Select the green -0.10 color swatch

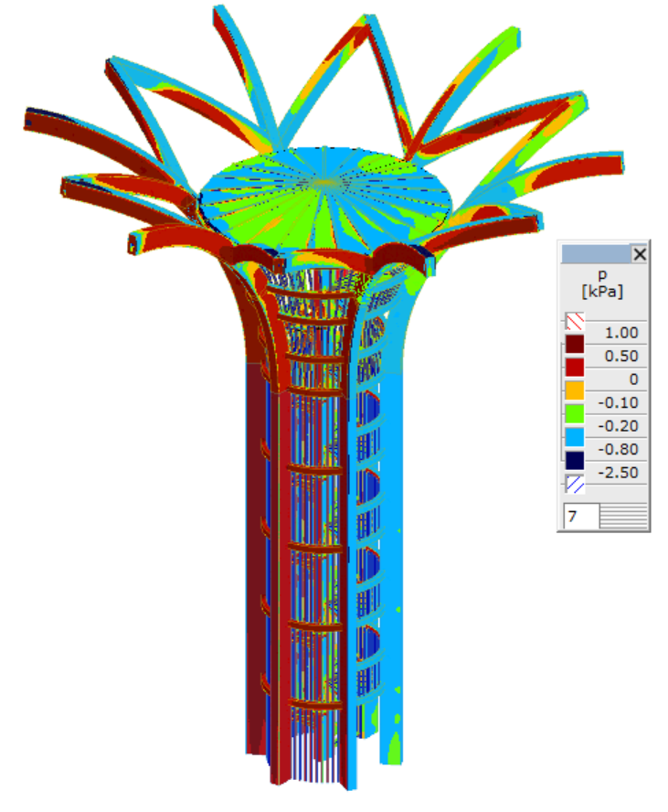(x=575, y=413)
